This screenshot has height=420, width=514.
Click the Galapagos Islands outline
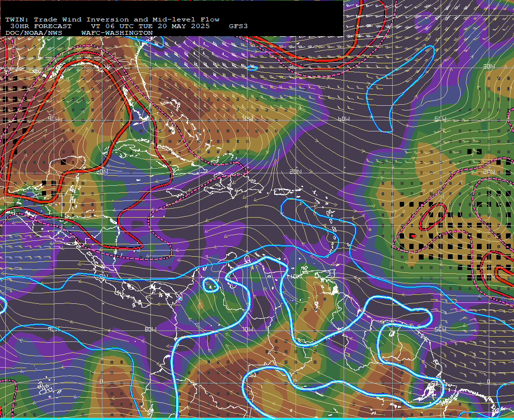click(x=49, y=389)
